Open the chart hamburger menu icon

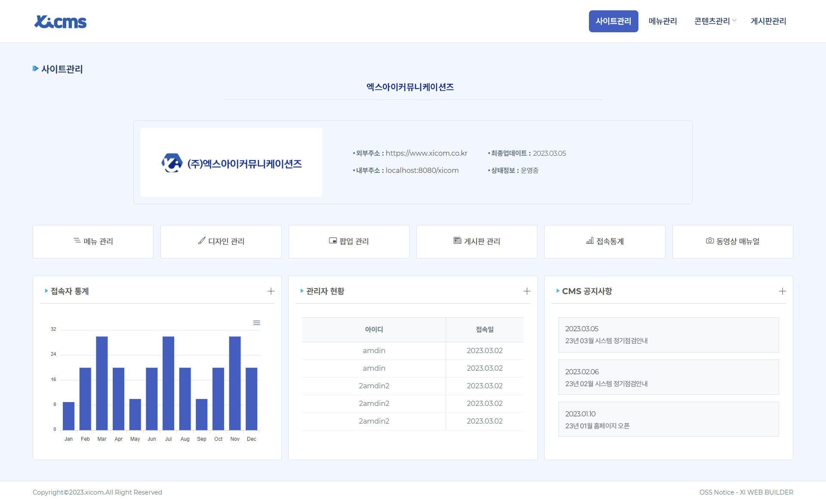pyautogui.click(x=256, y=323)
